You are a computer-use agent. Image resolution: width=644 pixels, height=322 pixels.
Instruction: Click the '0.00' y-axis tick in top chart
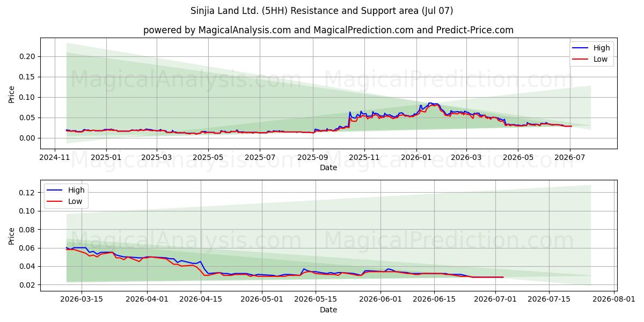click(28, 138)
